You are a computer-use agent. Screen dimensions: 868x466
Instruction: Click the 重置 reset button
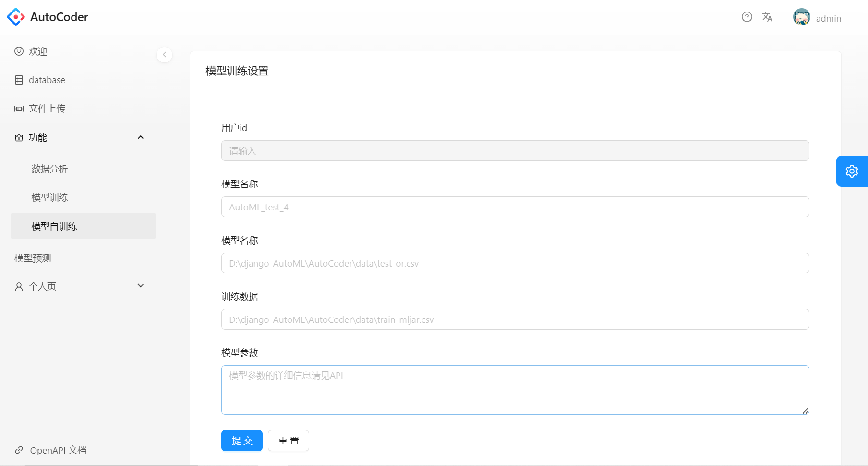[289, 441]
